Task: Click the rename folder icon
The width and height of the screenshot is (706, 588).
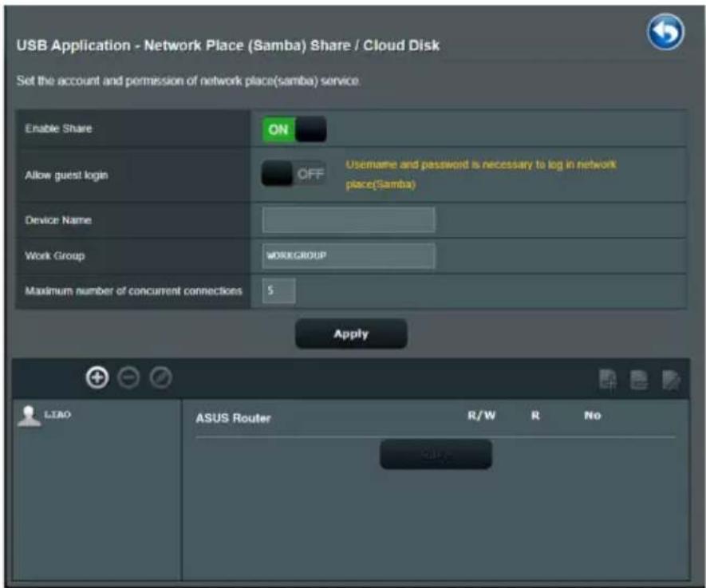Action: [671, 380]
